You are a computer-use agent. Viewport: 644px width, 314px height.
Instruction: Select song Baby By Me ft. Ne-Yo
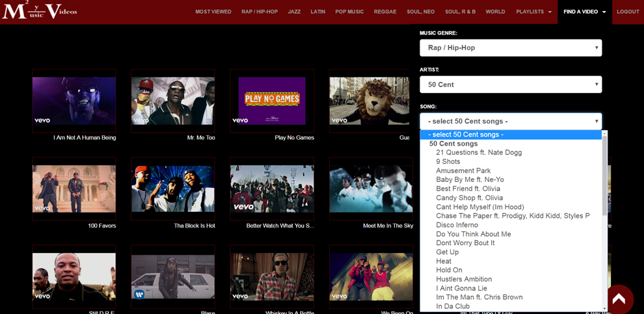click(x=470, y=180)
